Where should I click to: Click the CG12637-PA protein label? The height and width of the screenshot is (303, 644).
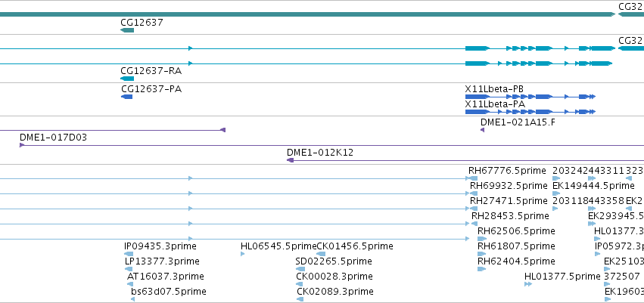pyautogui.click(x=151, y=89)
